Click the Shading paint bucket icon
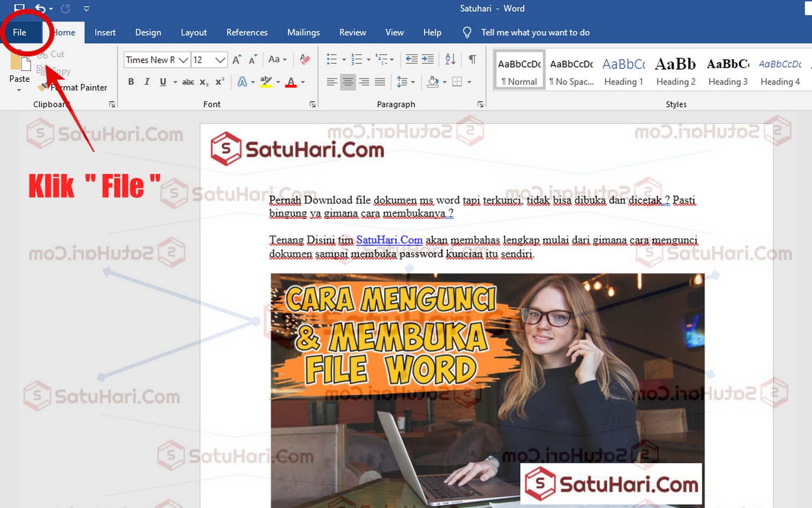 pyautogui.click(x=433, y=82)
